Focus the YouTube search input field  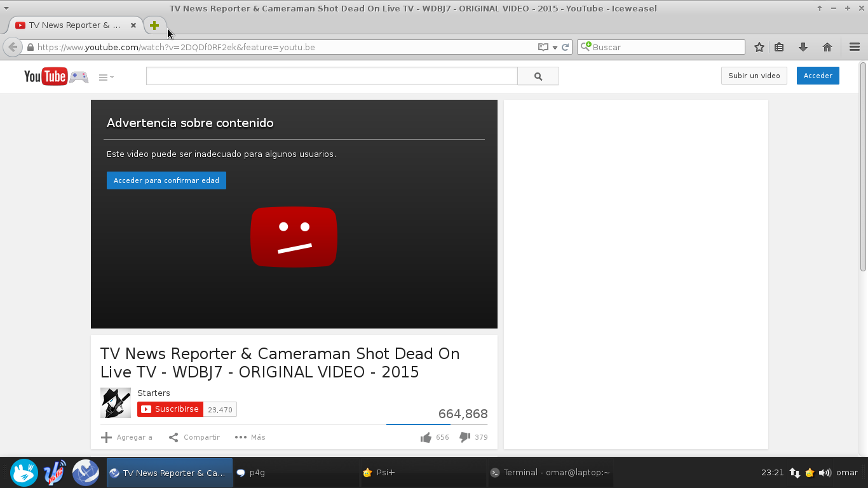click(332, 76)
